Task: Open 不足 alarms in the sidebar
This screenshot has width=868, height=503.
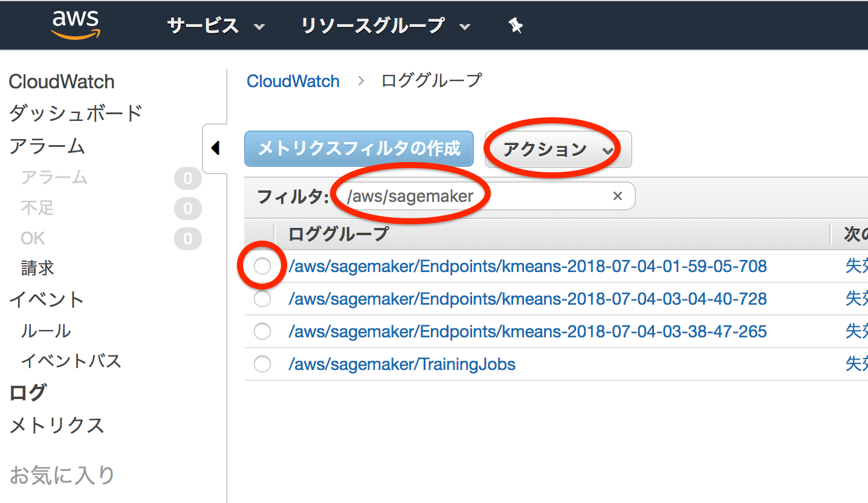Action: [37, 208]
